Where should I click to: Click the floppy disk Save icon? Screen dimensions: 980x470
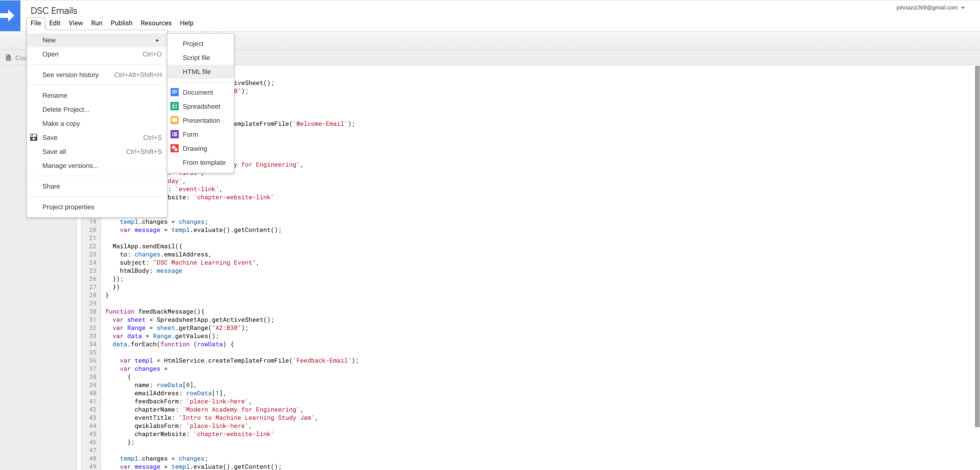point(33,137)
